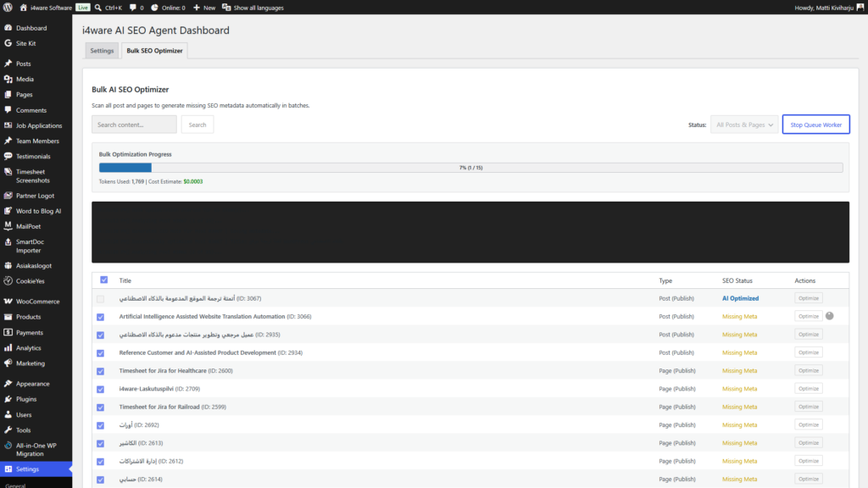The image size is (868, 488).
Task: Click the spinner next to ID 3066 Optimize
Action: (x=829, y=316)
